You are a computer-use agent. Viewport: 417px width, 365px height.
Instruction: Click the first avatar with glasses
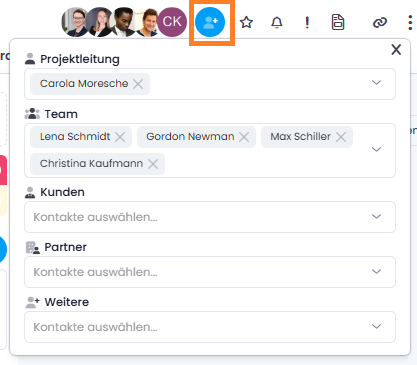74,22
